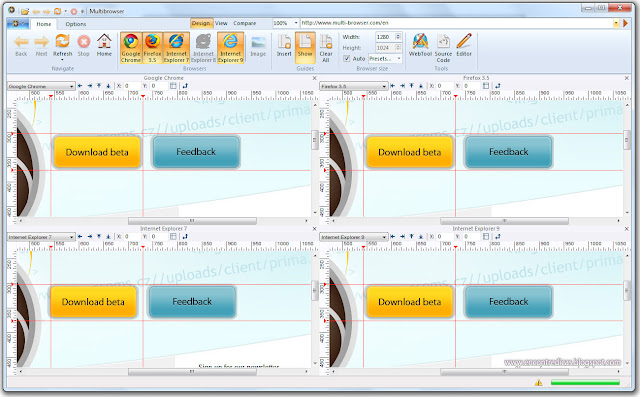Clear All guides
This screenshot has width=640, height=397.
(326, 48)
